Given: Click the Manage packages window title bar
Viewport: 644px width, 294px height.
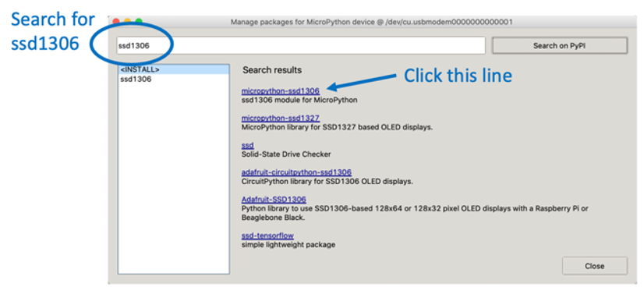Looking at the screenshot, I should (372, 22).
